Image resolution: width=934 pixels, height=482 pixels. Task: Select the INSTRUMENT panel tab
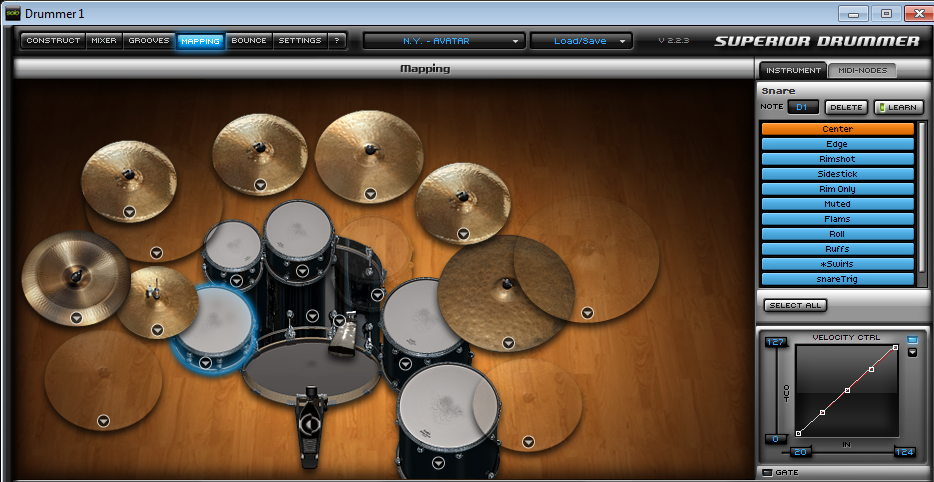click(x=793, y=70)
